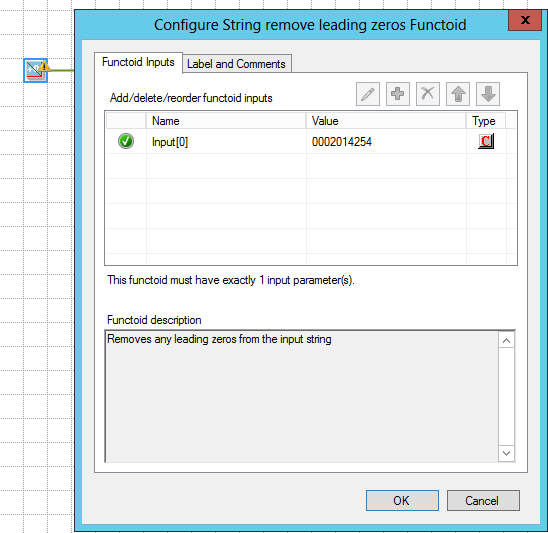Select the value 0002014254 cell

click(x=386, y=142)
